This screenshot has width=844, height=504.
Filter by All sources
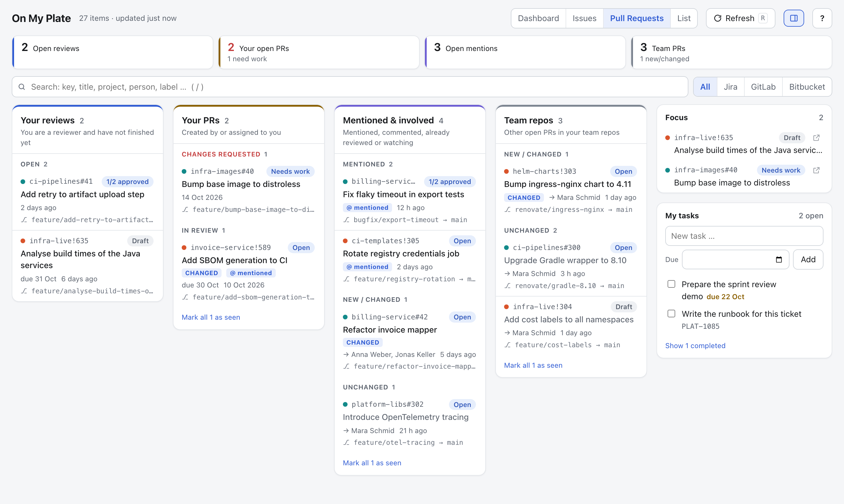click(705, 87)
